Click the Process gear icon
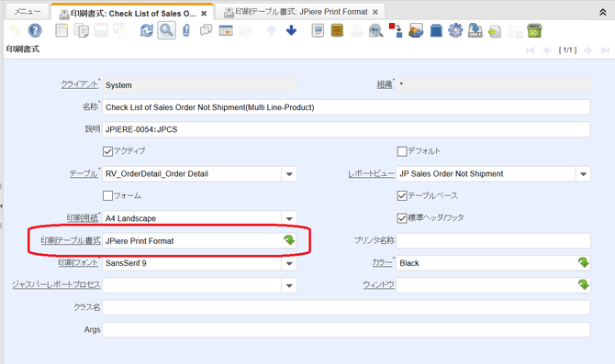Viewport: 615px width, 364px height. [x=455, y=30]
